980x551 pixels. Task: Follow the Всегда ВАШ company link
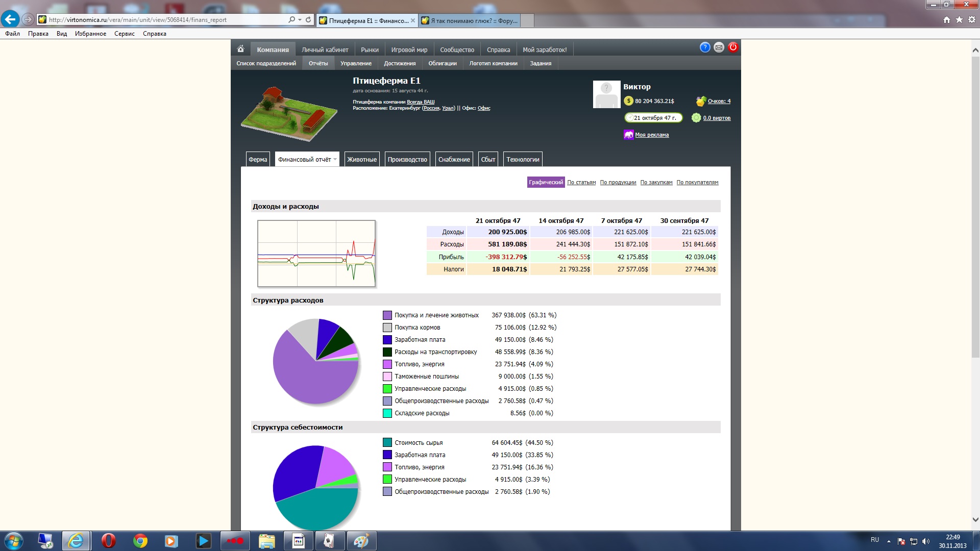pyautogui.click(x=421, y=102)
